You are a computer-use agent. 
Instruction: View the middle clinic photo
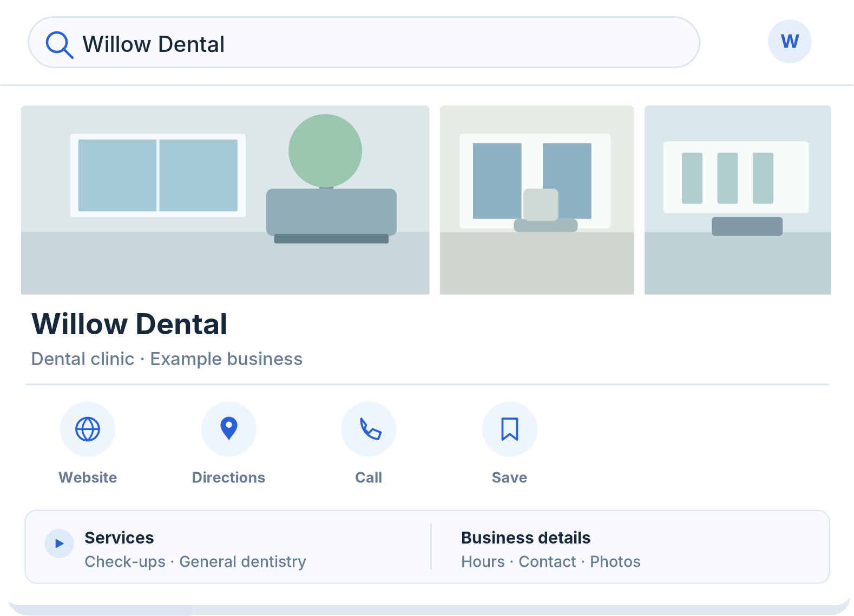537,200
